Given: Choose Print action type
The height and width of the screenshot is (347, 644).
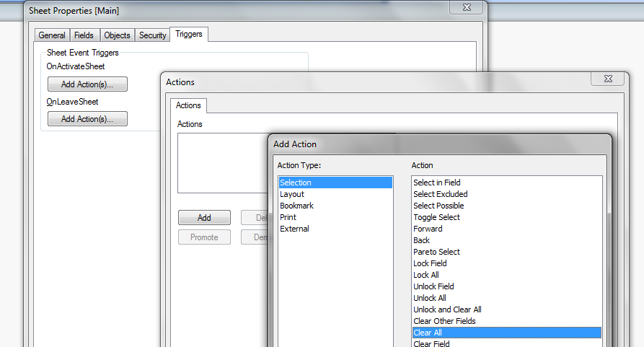Looking at the screenshot, I should click(x=335, y=217).
